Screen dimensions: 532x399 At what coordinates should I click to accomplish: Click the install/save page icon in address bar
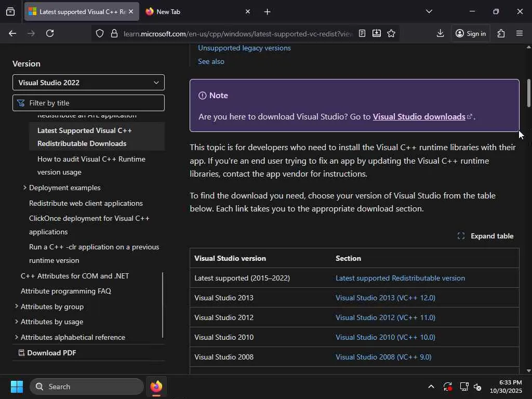tap(377, 33)
